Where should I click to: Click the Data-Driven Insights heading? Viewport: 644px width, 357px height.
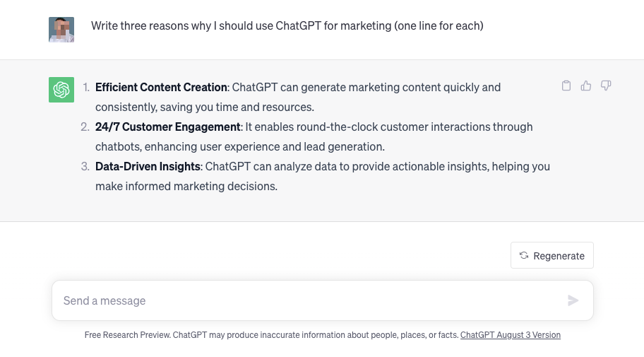(x=148, y=166)
